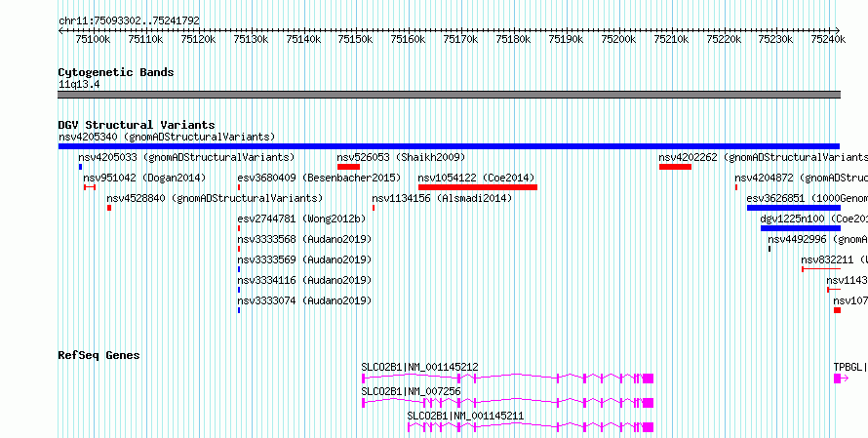Open variant nsv3333568 (Audano2019)
868x438 pixels.
tap(304, 239)
